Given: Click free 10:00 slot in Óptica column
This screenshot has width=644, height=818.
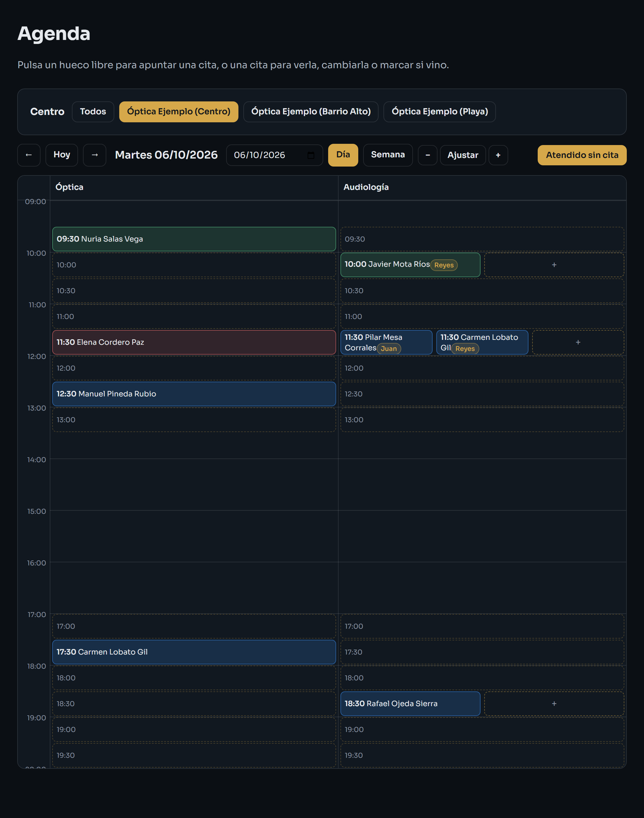Looking at the screenshot, I should click(194, 265).
